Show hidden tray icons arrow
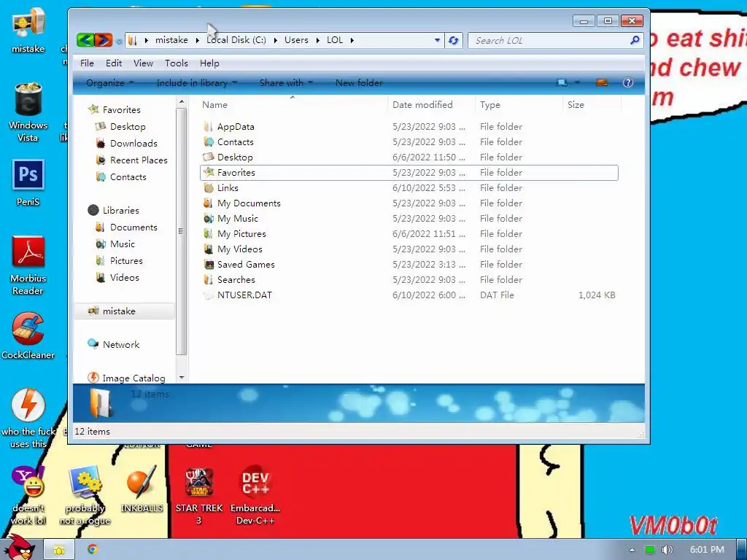The height and width of the screenshot is (560, 747). 632,550
